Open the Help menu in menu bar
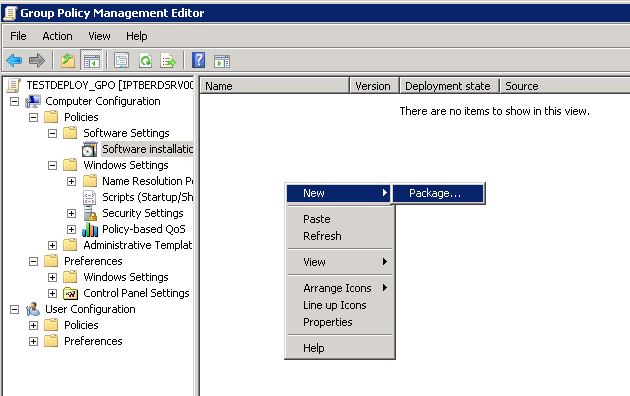The height and width of the screenshot is (396, 630). [137, 36]
